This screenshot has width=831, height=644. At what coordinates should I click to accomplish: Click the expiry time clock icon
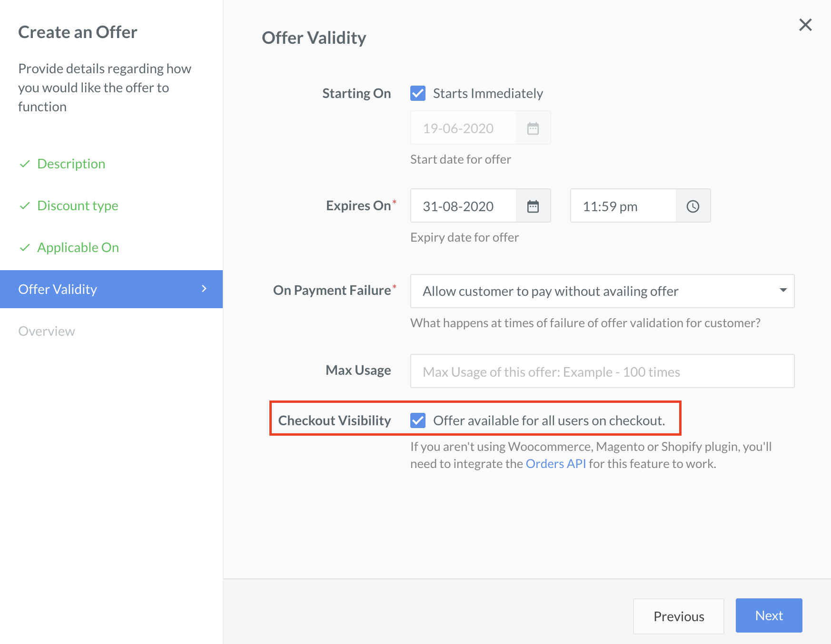coord(693,206)
